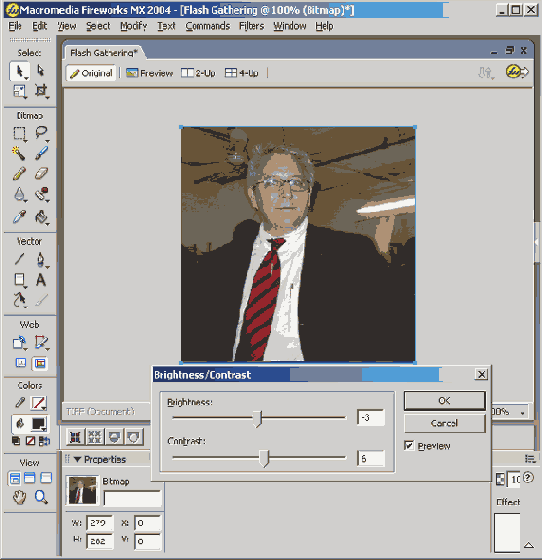Viewport: 542px width, 560px height.
Task: Open the Filters menu
Action: click(x=251, y=26)
